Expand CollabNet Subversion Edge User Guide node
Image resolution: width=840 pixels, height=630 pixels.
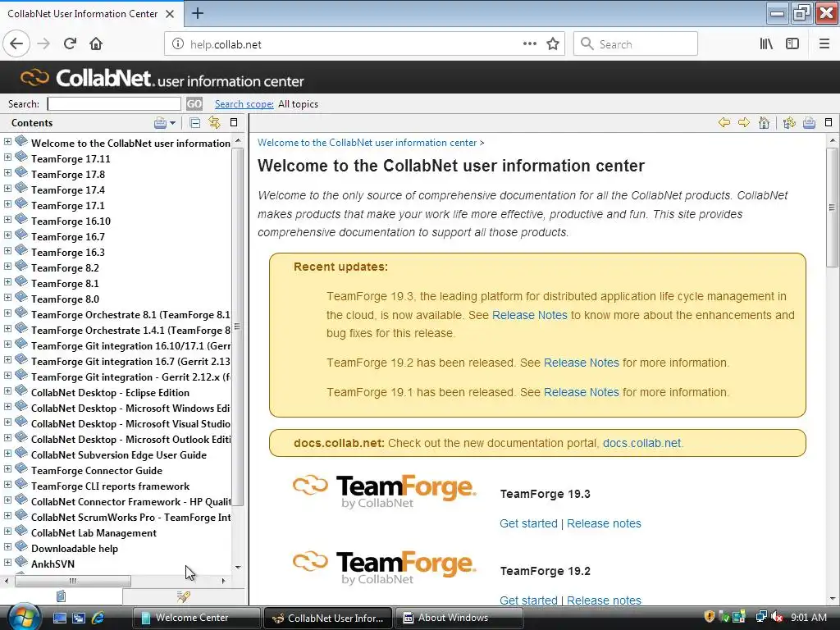pyautogui.click(x=7, y=453)
